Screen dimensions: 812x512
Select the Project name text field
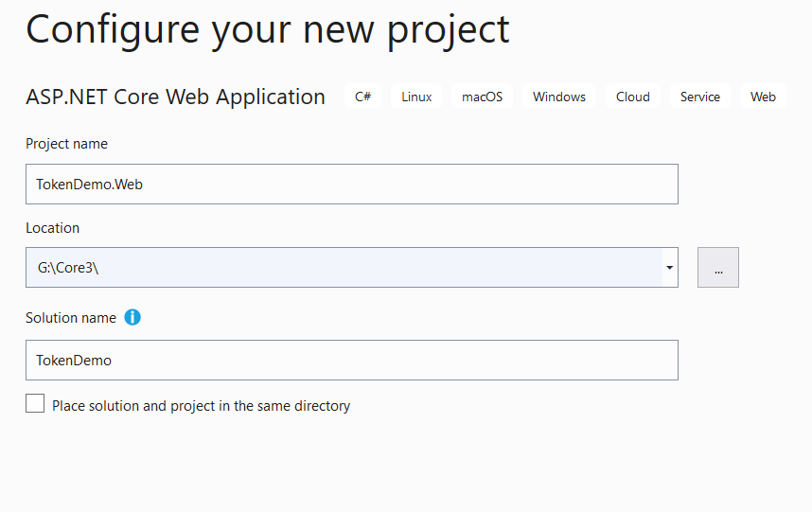click(352, 185)
